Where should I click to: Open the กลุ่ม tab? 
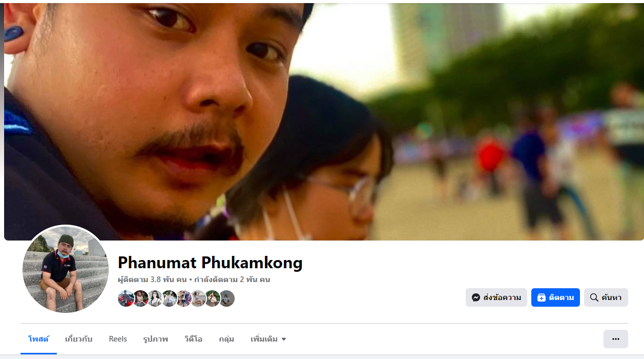(226, 339)
